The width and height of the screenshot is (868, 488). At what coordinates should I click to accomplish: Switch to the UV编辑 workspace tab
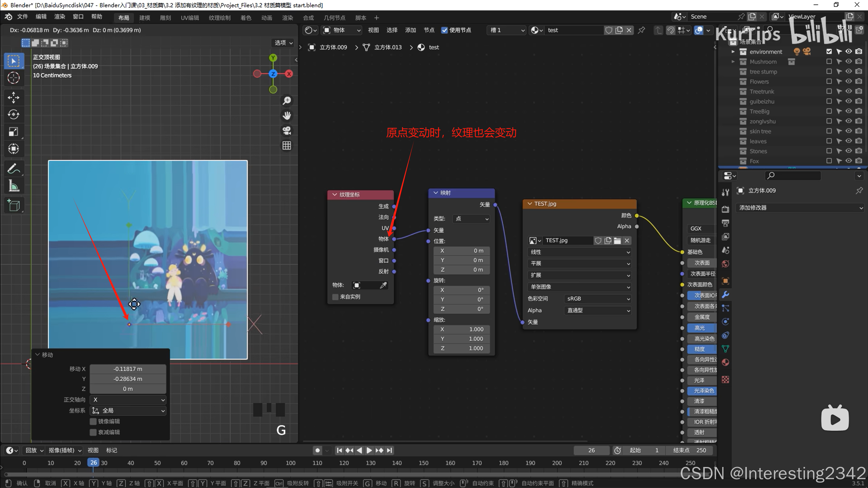[190, 18]
